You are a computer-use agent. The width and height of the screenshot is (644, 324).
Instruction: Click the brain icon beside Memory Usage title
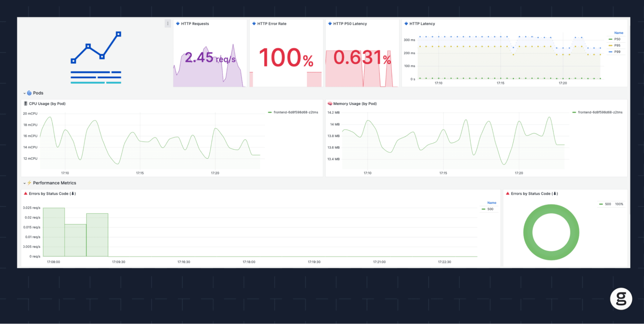(x=330, y=103)
